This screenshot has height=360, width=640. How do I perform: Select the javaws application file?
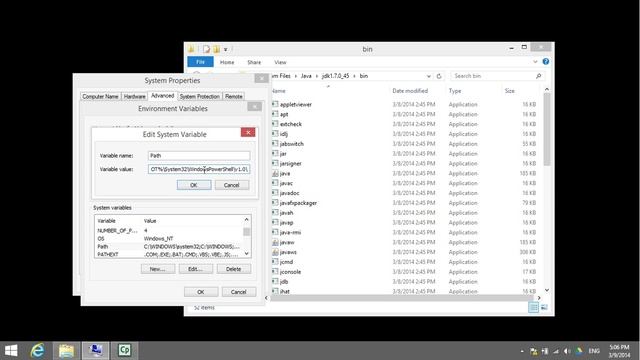coord(288,252)
